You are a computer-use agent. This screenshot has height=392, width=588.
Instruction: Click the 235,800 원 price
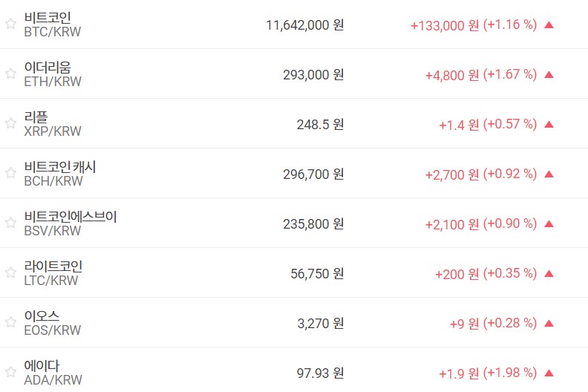pyautogui.click(x=313, y=223)
